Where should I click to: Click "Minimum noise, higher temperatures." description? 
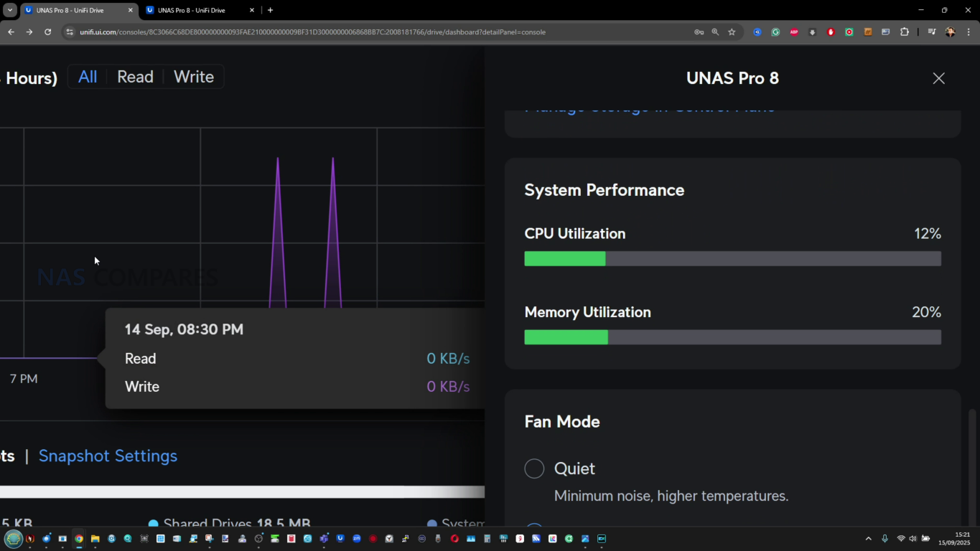tap(671, 496)
